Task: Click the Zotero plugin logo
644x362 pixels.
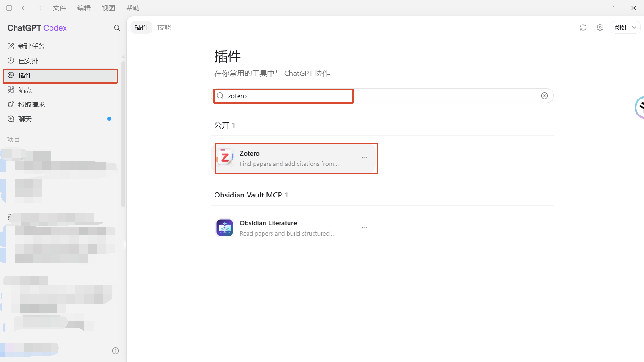Action: (x=225, y=158)
